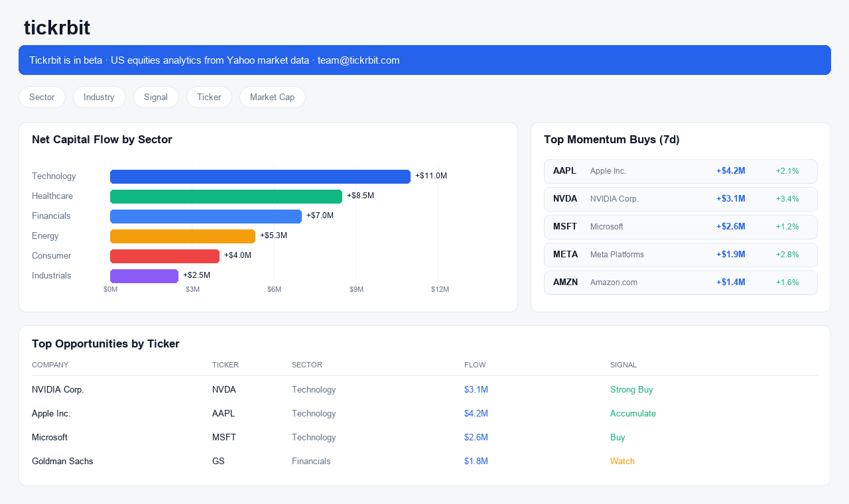Click the Accumulate signal
The width and height of the screenshot is (849, 504).
(x=633, y=414)
